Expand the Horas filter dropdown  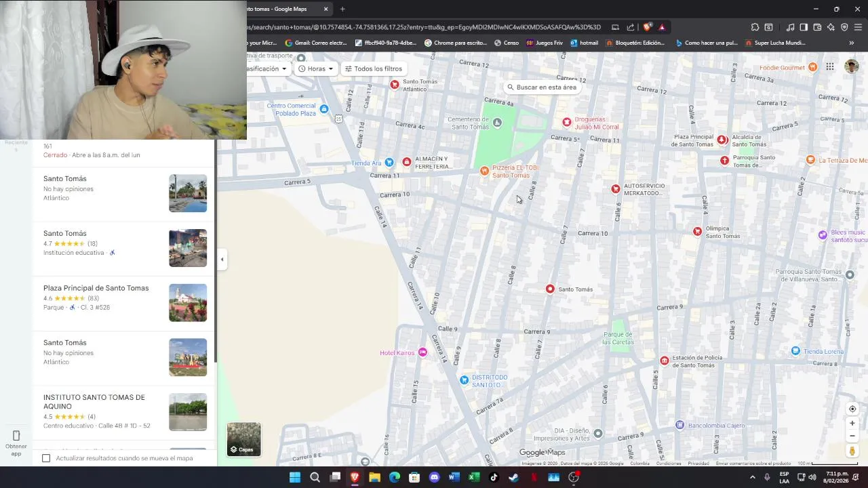coord(317,68)
